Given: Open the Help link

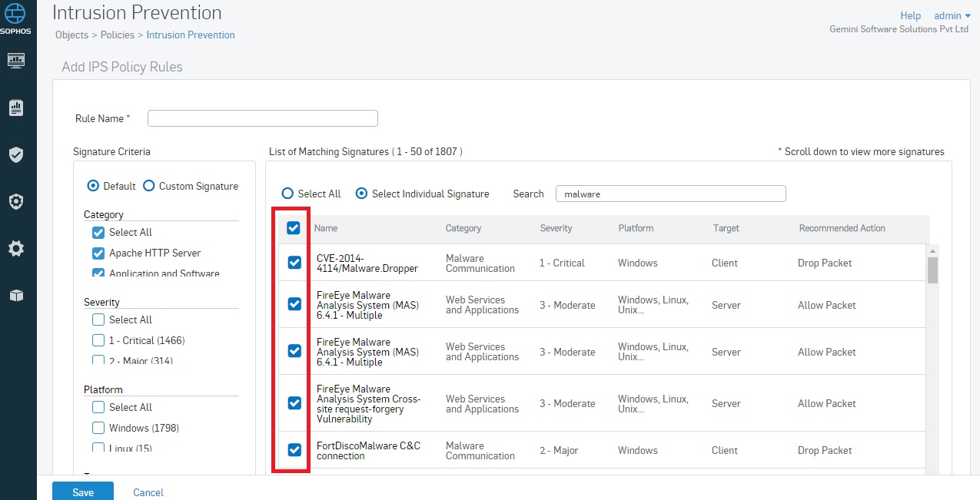Looking at the screenshot, I should pyautogui.click(x=910, y=15).
